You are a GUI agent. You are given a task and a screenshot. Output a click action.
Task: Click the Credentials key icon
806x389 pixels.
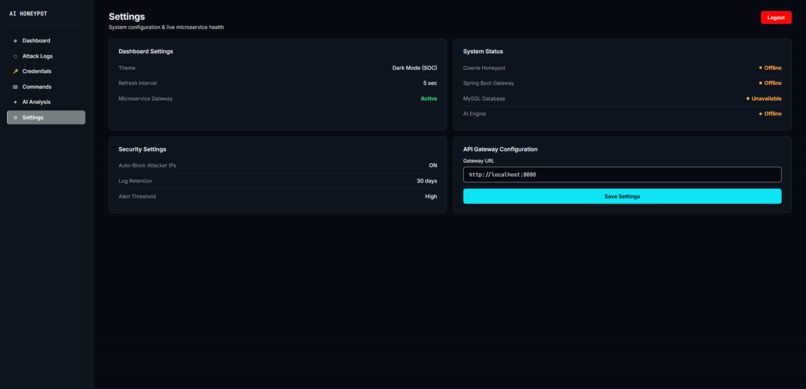click(x=15, y=71)
